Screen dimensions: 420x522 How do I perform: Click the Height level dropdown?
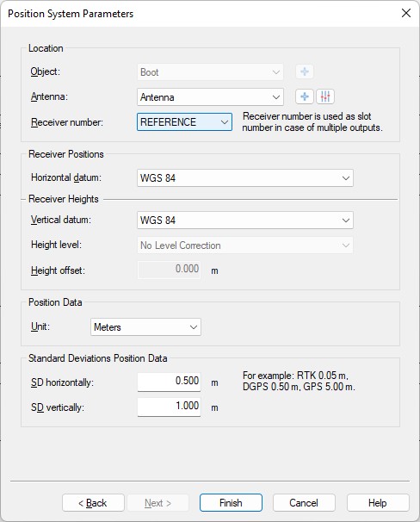click(x=245, y=245)
